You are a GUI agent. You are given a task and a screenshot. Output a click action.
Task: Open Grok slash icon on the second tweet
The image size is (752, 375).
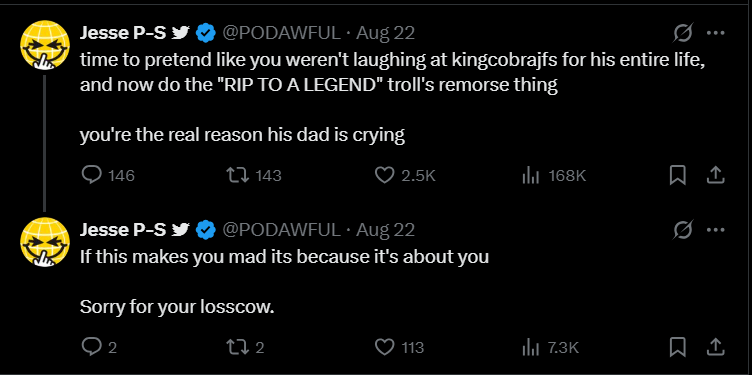[683, 230]
